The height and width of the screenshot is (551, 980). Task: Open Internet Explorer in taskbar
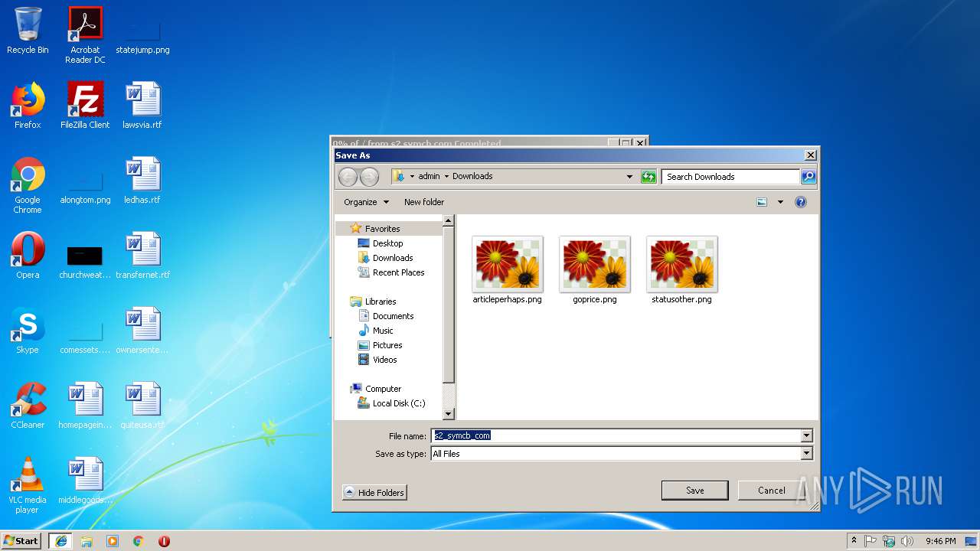[61, 541]
